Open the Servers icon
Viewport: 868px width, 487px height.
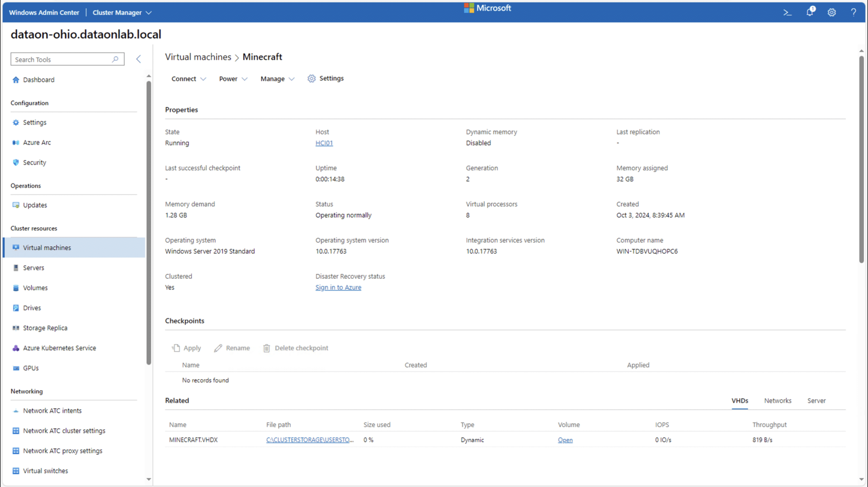16,268
